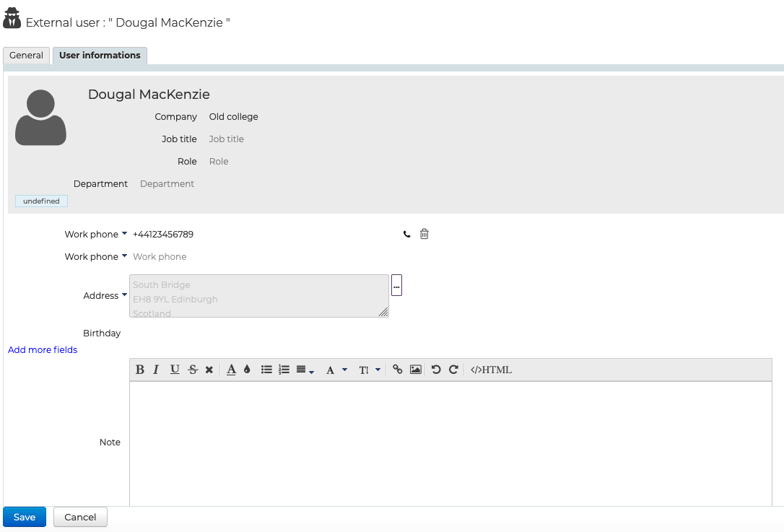Image resolution: width=784 pixels, height=532 pixels.
Task: Toggle underline formatting in note editor
Action: click(x=175, y=370)
